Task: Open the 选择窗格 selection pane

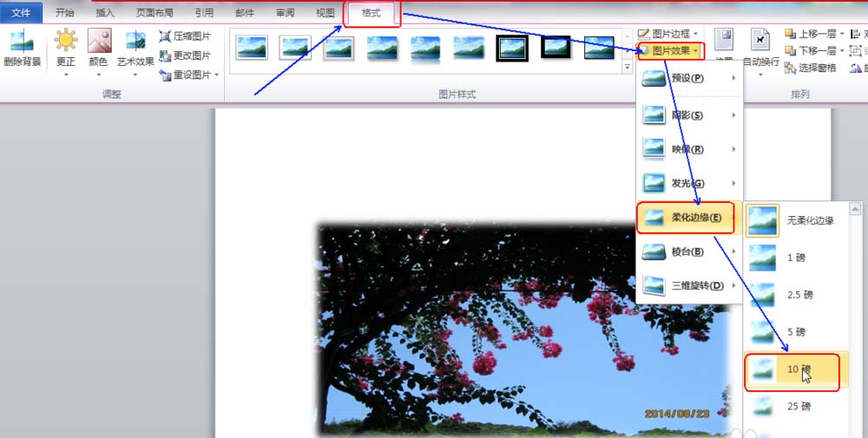Action: click(811, 68)
